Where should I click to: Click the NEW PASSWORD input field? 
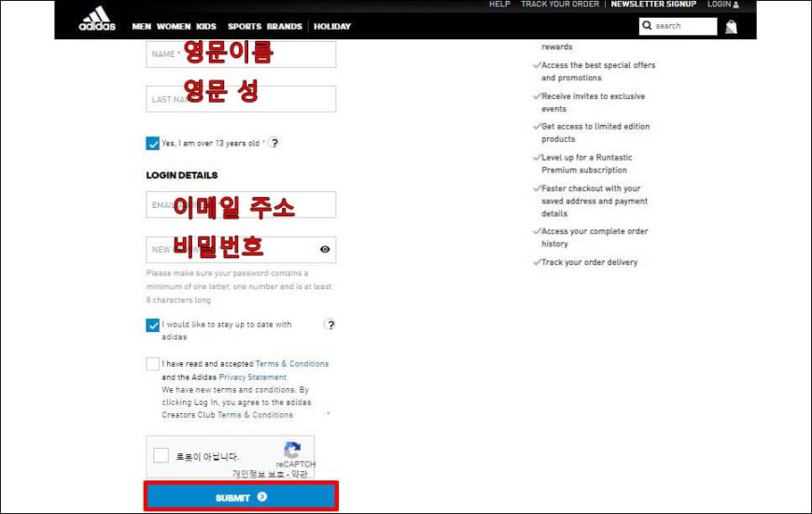tap(241, 249)
